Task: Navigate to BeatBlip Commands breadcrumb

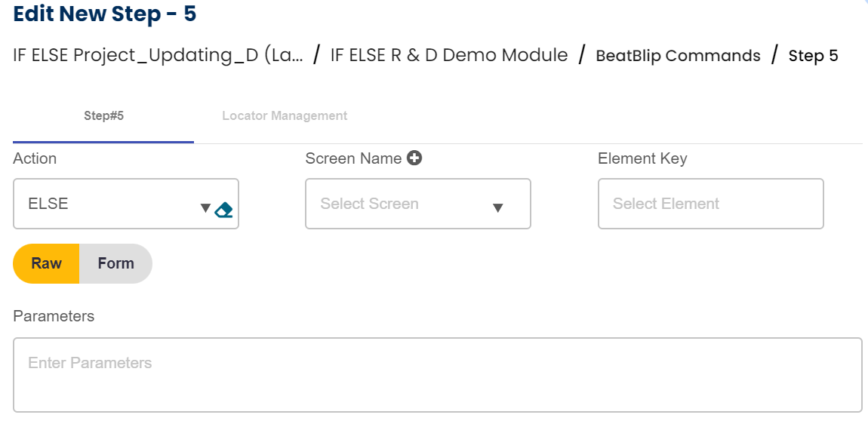Action: (678, 56)
